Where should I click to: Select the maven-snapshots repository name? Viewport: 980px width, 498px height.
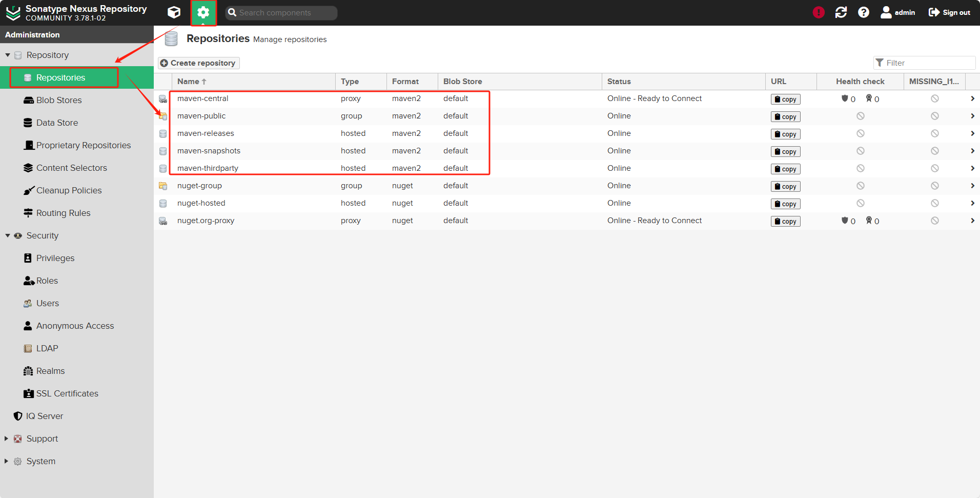[209, 151]
